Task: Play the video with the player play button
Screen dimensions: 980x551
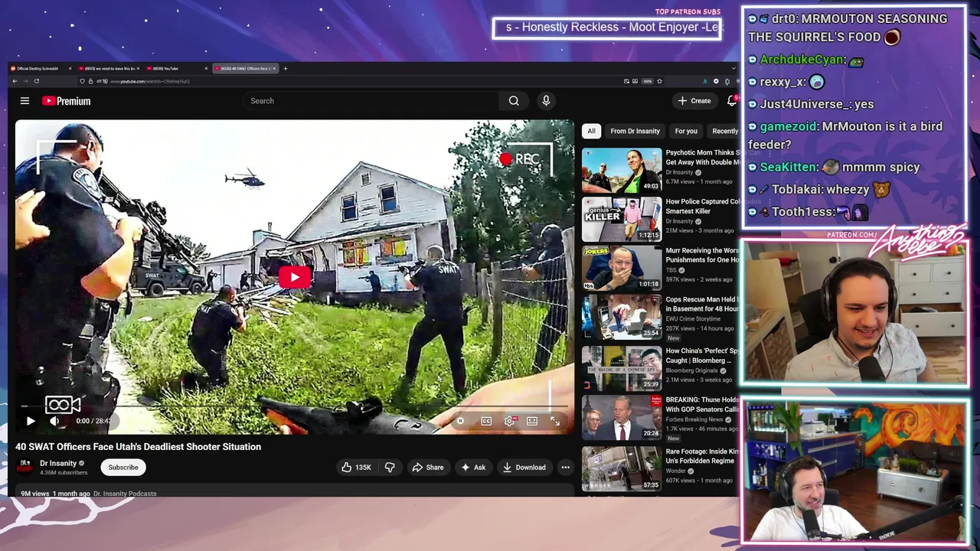Action: click(31, 421)
